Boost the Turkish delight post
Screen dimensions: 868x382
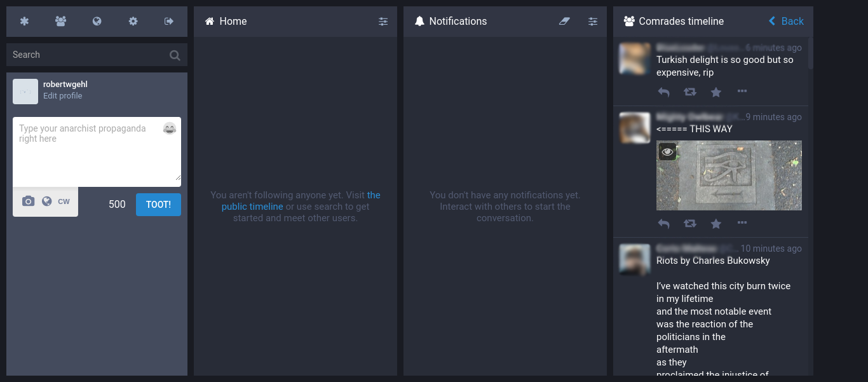click(x=689, y=92)
